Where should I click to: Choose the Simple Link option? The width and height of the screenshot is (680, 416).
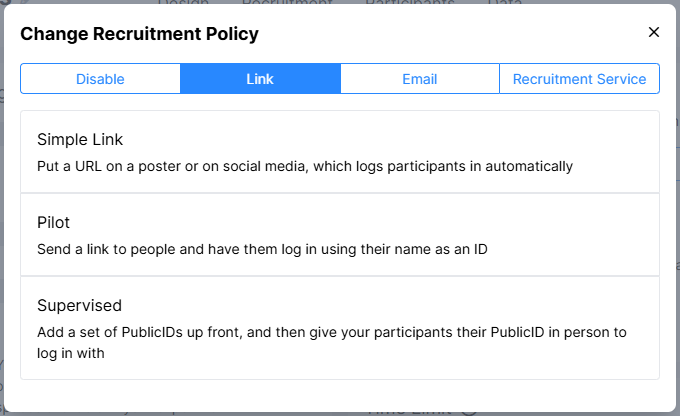pos(340,152)
